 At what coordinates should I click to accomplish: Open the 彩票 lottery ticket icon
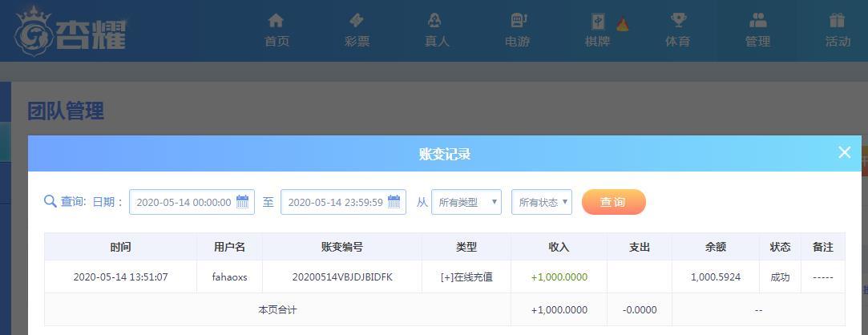click(x=357, y=21)
